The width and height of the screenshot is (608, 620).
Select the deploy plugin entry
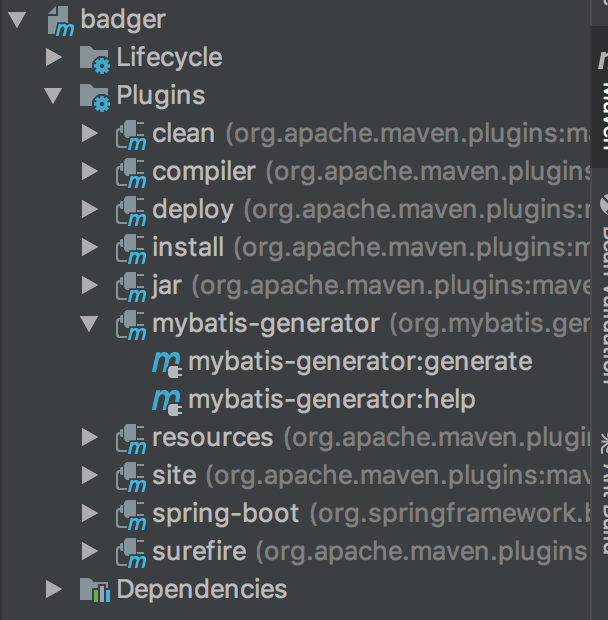click(193, 210)
